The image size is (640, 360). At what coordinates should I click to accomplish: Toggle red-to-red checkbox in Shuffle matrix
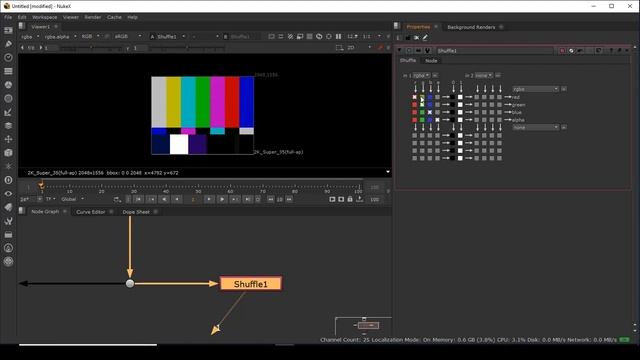(415, 97)
